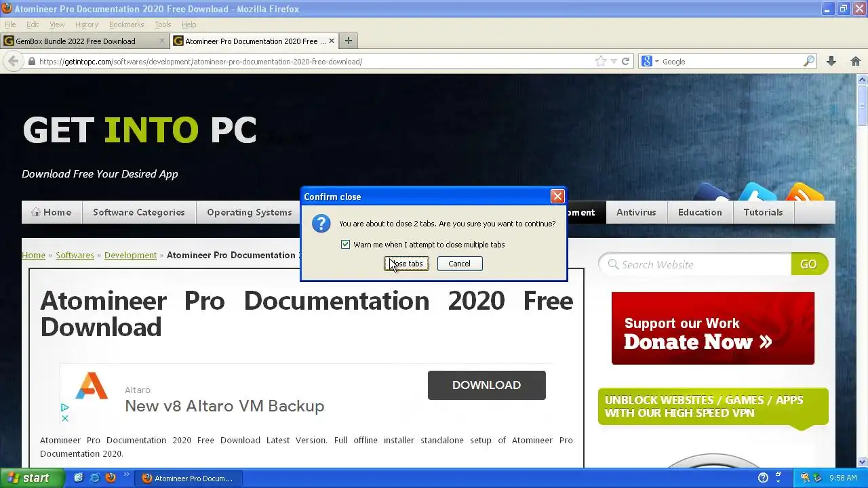The width and height of the screenshot is (868, 488).
Task: Open the Tutorials navigation item
Action: click(x=763, y=212)
